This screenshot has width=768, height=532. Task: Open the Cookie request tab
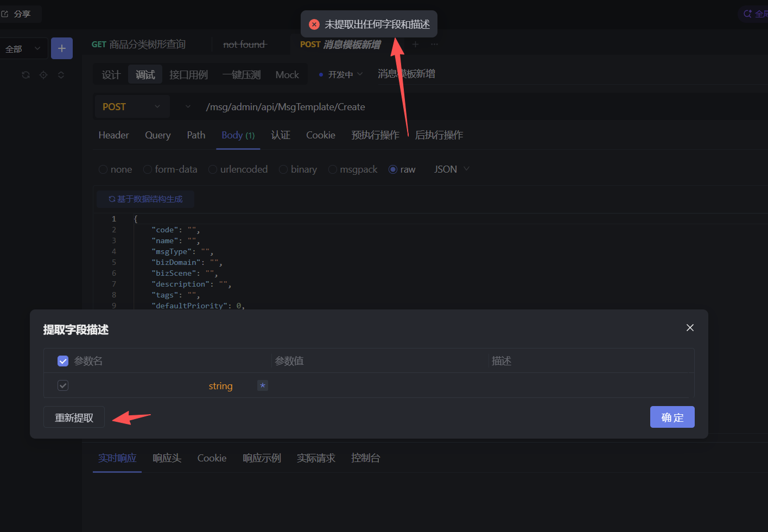click(321, 135)
